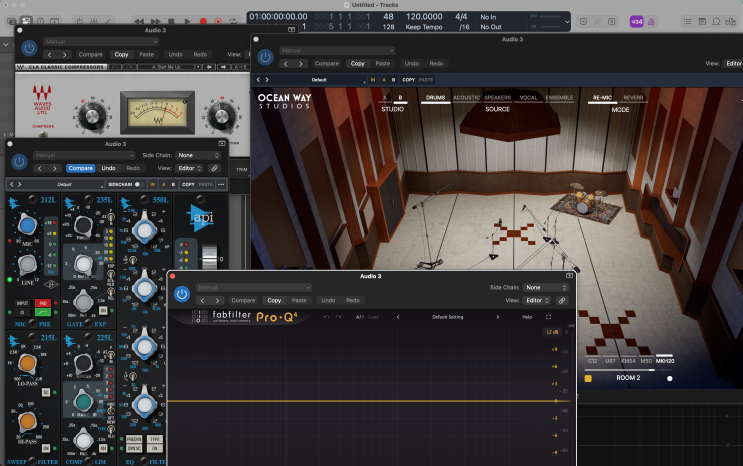The image size is (743, 466).
Task: Open Smart Controls icon in control bar
Action: pos(79,21)
